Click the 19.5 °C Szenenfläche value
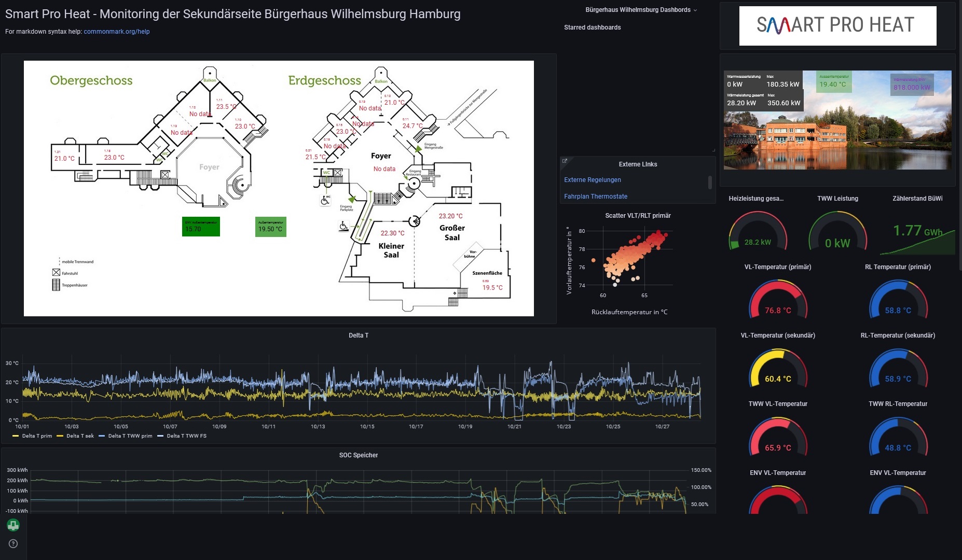962x560 pixels. click(492, 288)
